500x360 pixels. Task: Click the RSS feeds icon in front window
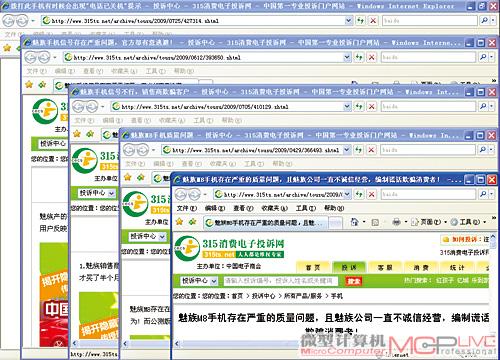pos(375,222)
